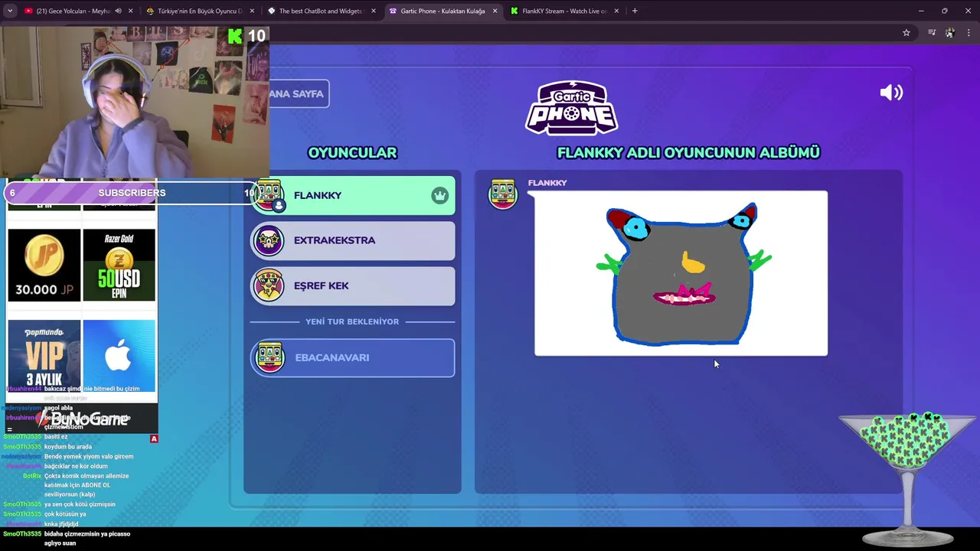Image resolution: width=980 pixels, height=551 pixels.
Task: Click the OYUNCULAR heading
Action: click(352, 152)
